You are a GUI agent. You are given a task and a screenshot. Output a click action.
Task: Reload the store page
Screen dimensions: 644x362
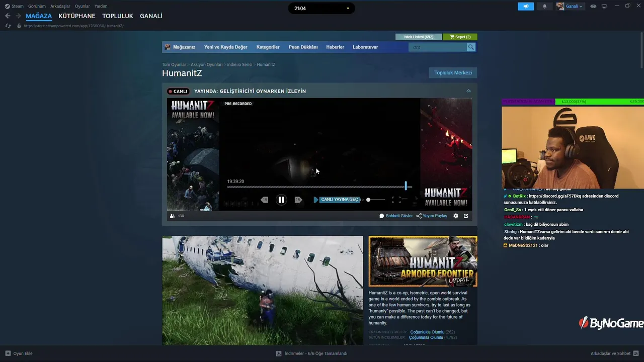pyautogui.click(x=8, y=26)
